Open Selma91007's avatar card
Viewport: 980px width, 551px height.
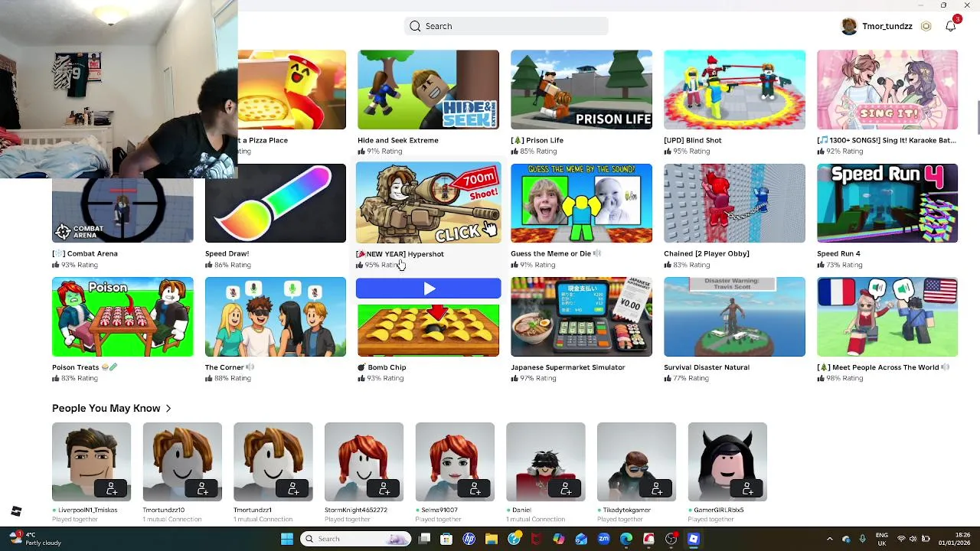(455, 461)
